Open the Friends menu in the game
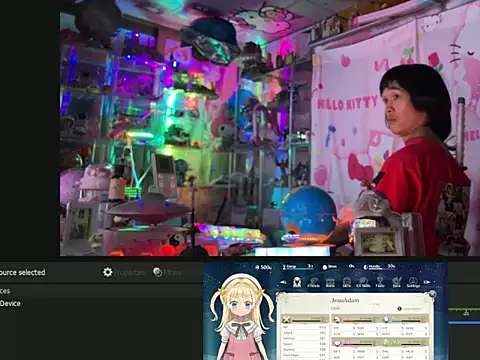This screenshot has width=480, height=360. (313, 282)
